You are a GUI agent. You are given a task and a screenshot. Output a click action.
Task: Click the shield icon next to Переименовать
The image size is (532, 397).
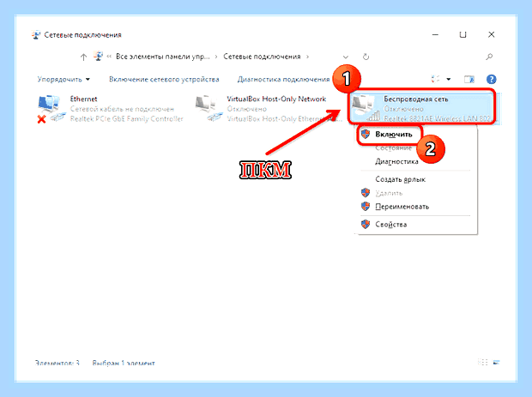[366, 206]
